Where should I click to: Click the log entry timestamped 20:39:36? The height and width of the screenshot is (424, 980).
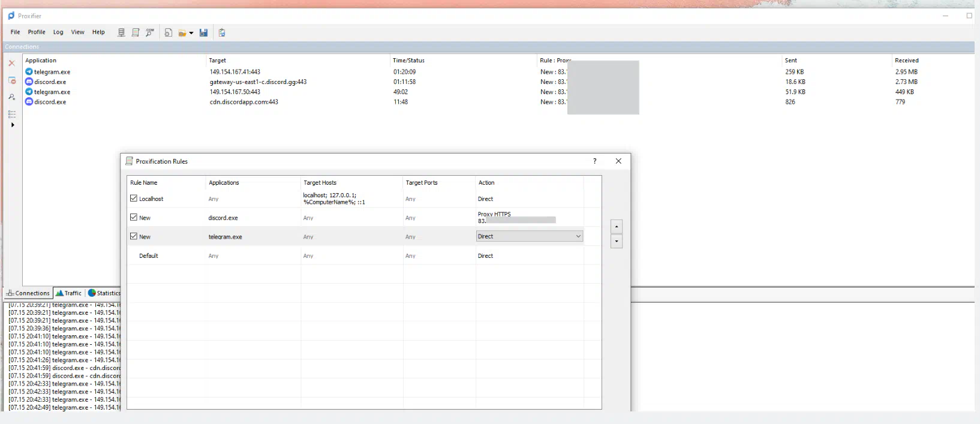coord(64,329)
